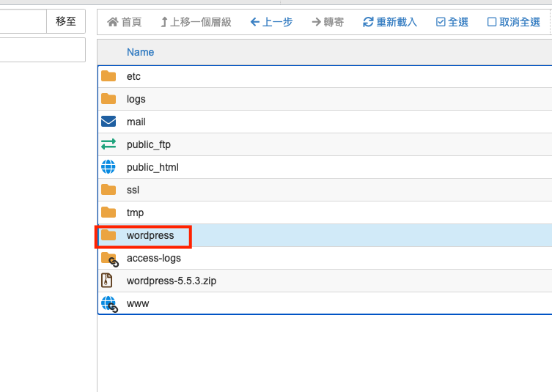Click the wordpress-5.5.3.zip archive icon

click(107, 281)
